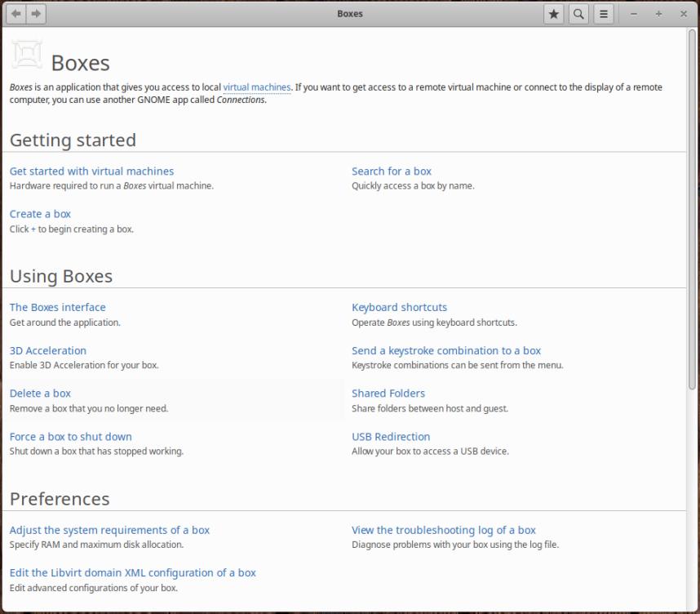Open the 'Shared Folders' topic

point(388,394)
